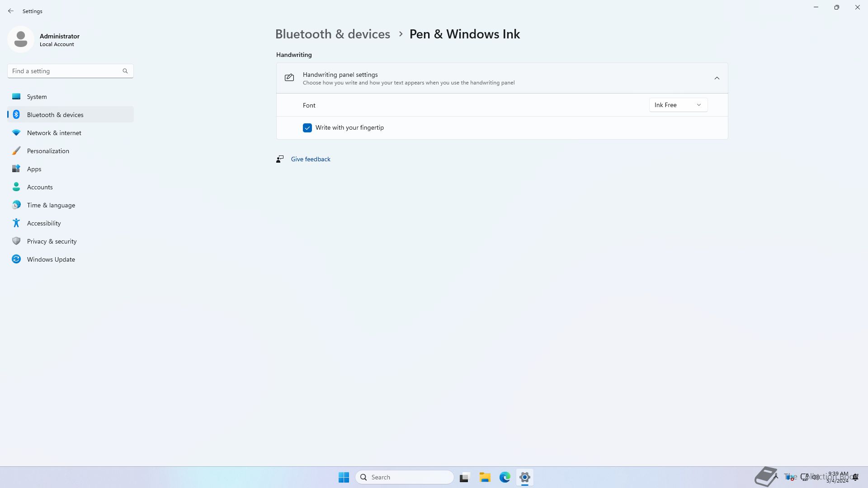The height and width of the screenshot is (488, 868).
Task: Click the Privacy & security shield icon
Action: [x=16, y=241]
